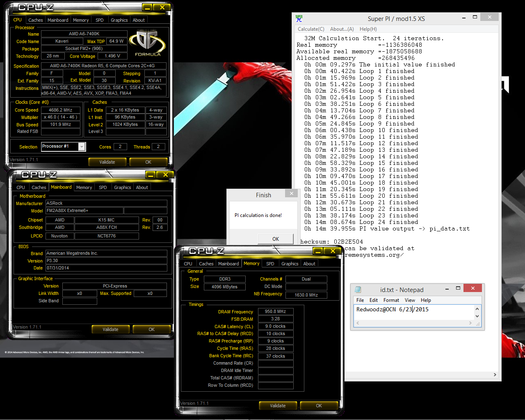The image size is (525, 420).
Task: Click the processor name field AMD A6-7400K
Action: (x=84, y=34)
